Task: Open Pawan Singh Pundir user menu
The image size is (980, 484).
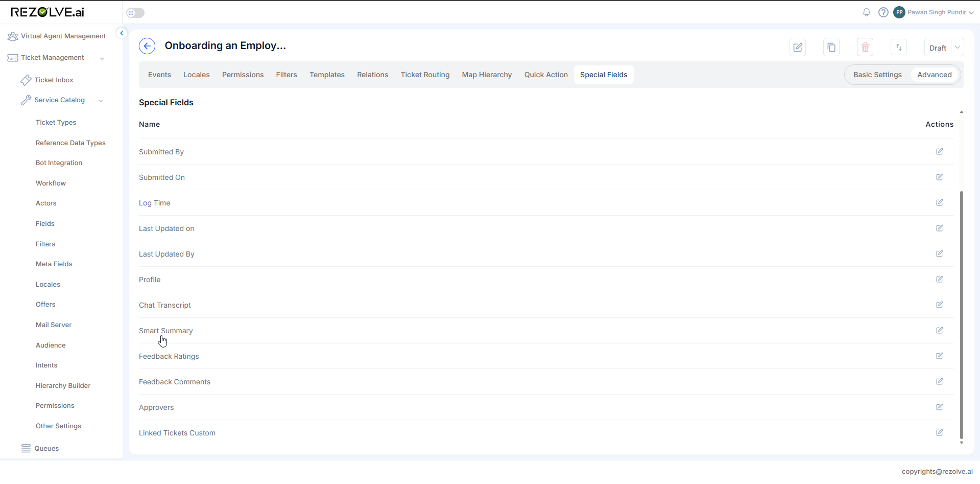Action: [940, 12]
